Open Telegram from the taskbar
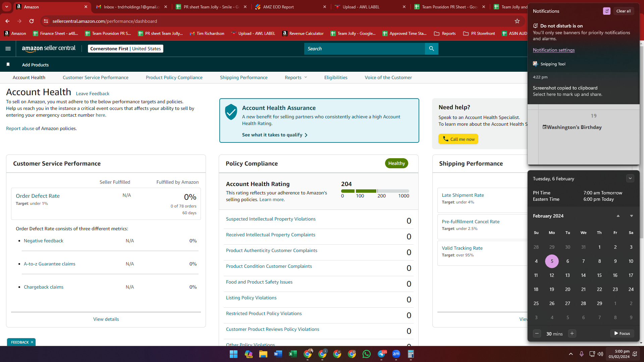The height and width of the screenshot is (362, 644). pos(381,354)
